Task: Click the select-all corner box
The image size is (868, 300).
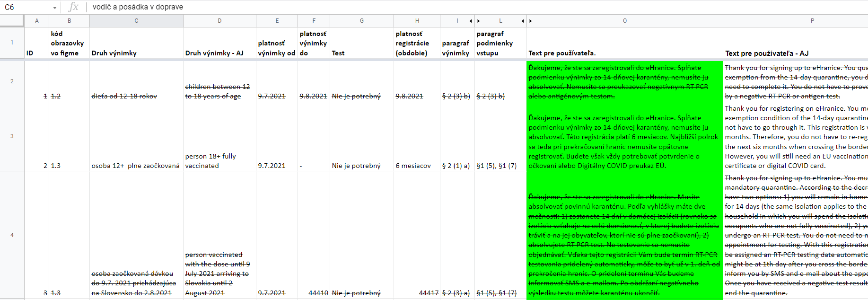Action: coord(12,21)
